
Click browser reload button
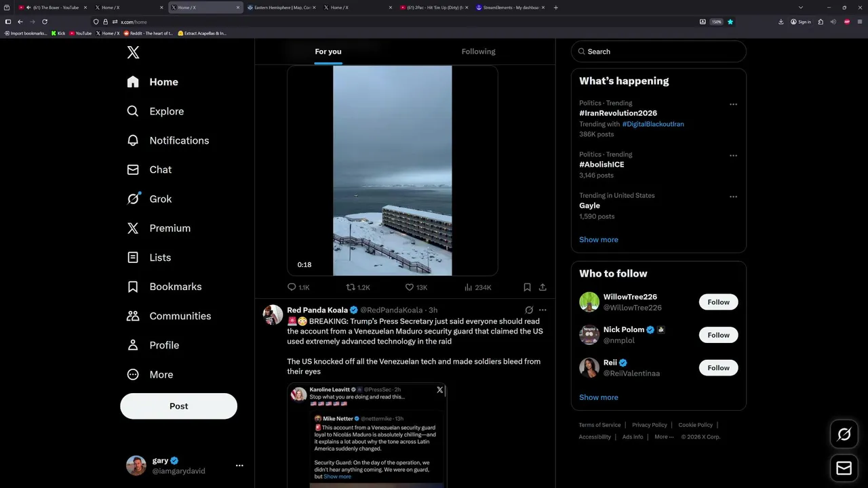coord(45,22)
